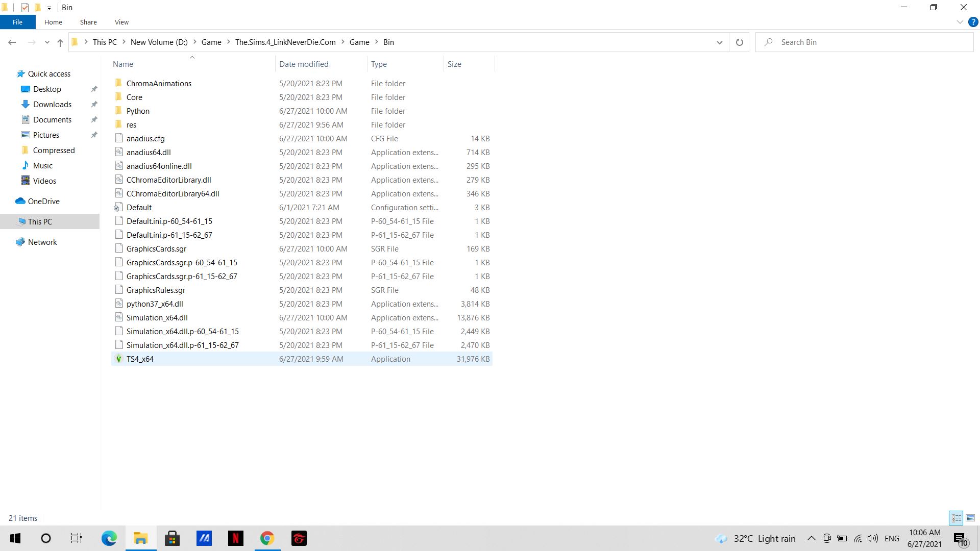Sort by Type column header
The height and width of the screenshot is (551, 980).
pos(405,64)
